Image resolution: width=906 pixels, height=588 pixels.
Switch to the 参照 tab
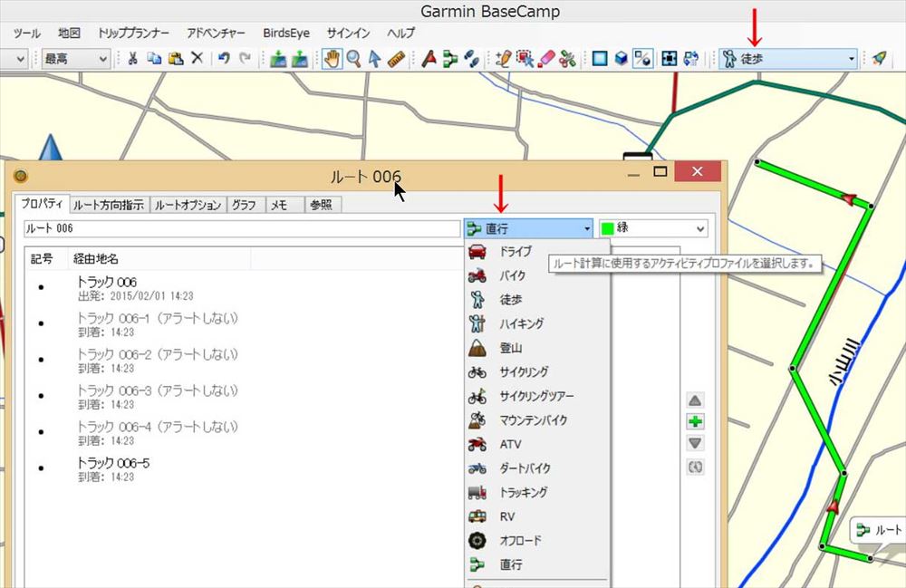coord(322,205)
